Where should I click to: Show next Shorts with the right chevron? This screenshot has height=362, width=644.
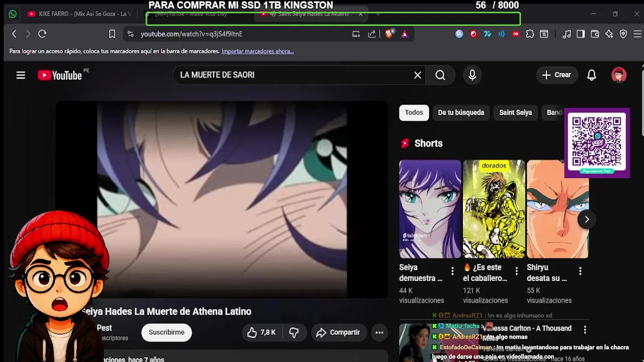(587, 219)
